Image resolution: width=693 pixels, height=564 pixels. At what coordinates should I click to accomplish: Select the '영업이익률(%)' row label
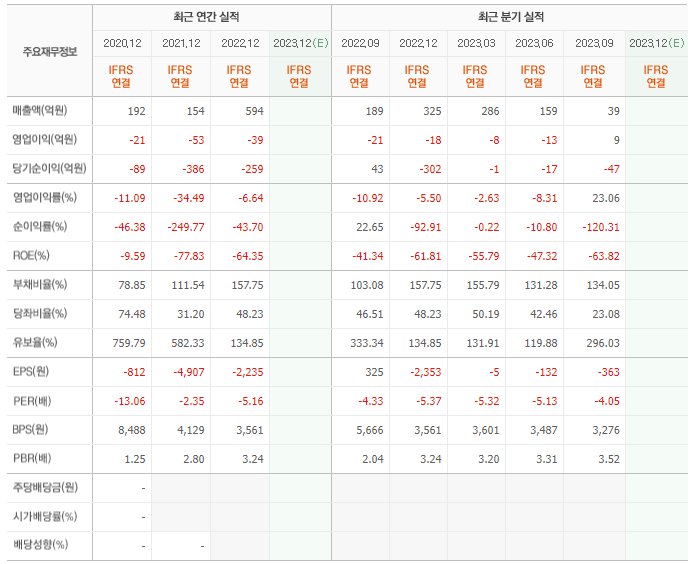click(45, 198)
